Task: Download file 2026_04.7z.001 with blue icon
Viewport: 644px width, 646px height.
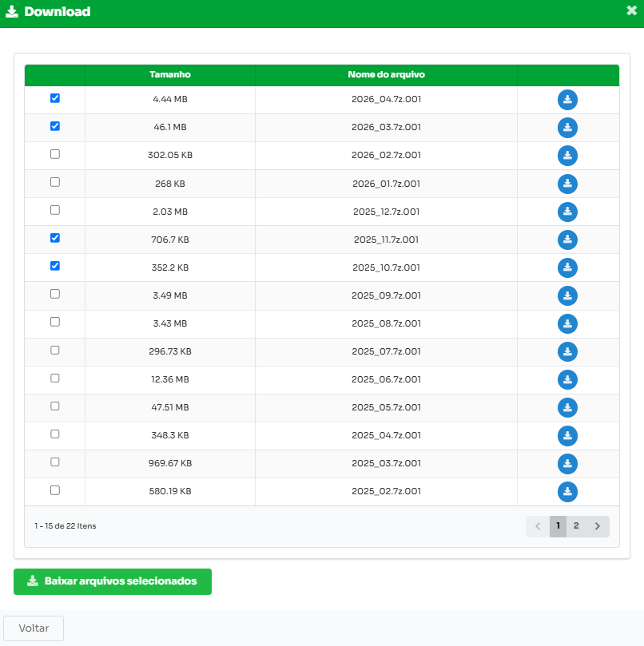Action: click(x=567, y=100)
